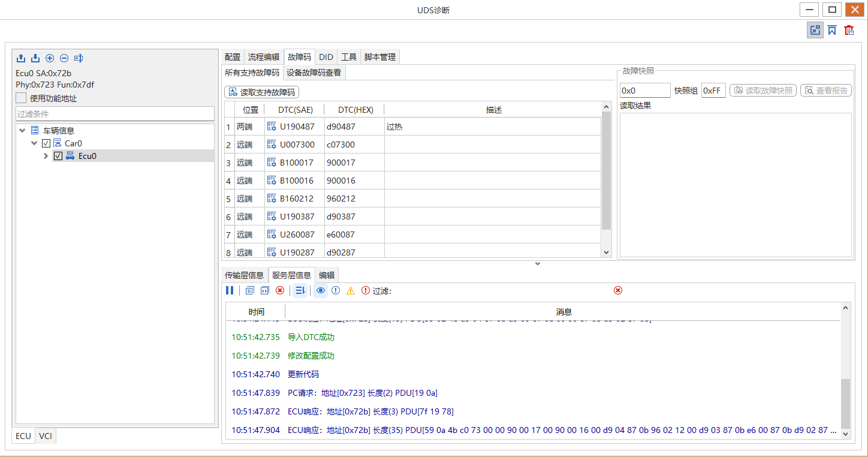Enable the 使用功能地址 checkbox

(x=21, y=98)
